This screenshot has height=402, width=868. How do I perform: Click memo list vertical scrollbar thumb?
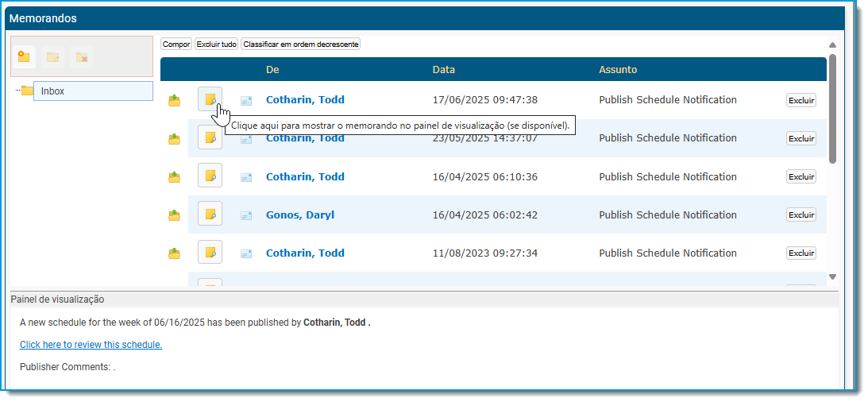coord(832,109)
